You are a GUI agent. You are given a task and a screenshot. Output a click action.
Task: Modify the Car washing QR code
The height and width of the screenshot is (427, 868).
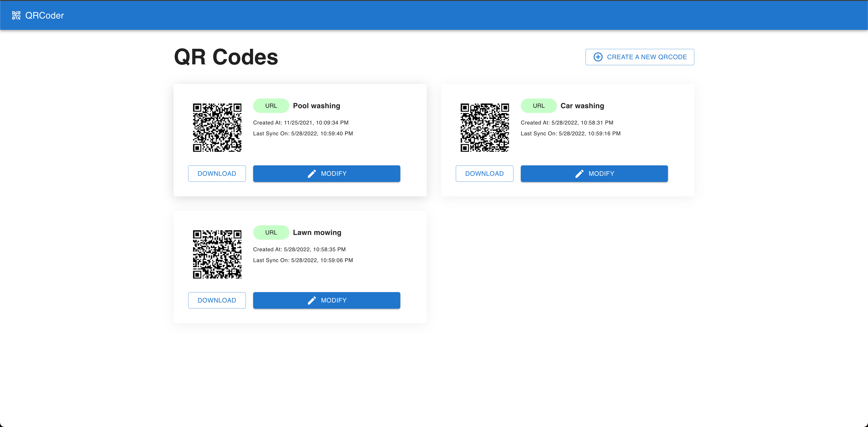pos(594,174)
